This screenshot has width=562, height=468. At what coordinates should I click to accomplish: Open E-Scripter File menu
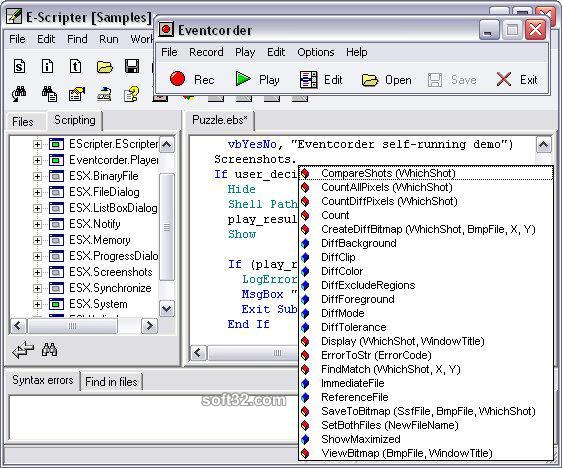coord(17,39)
